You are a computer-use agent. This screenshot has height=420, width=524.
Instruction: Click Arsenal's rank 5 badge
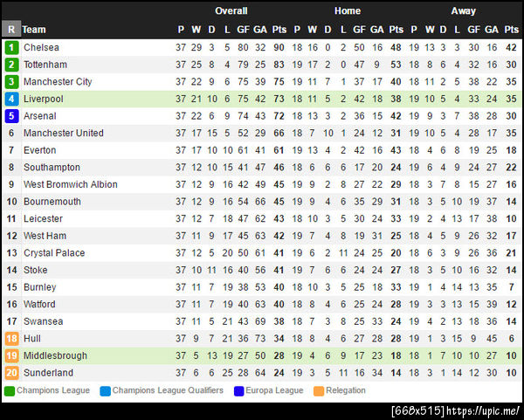(11, 116)
